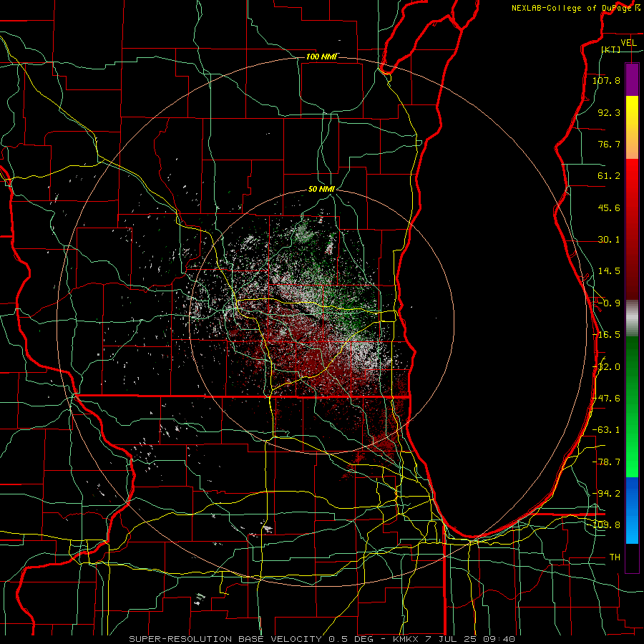Click the 76.7 velocity scale value
The image size is (644, 644).
(609, 144)
